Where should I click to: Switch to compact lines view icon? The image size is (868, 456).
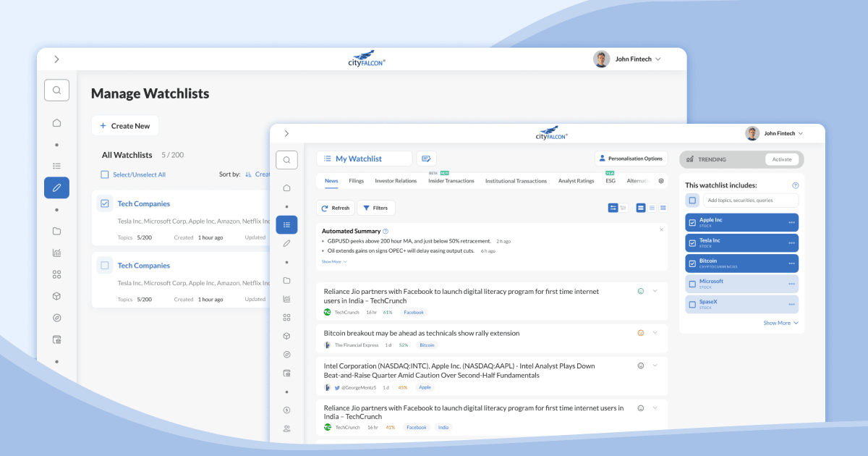[652, 208]
